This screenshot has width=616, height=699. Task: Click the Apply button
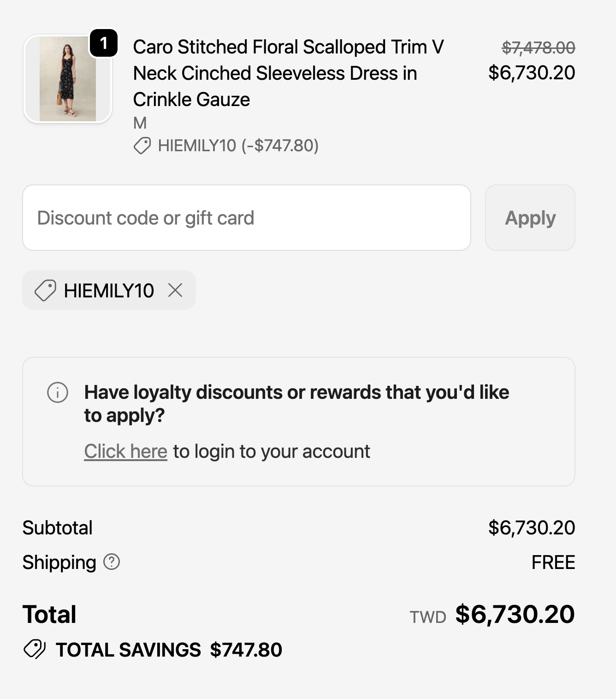[x=530, y=218]
